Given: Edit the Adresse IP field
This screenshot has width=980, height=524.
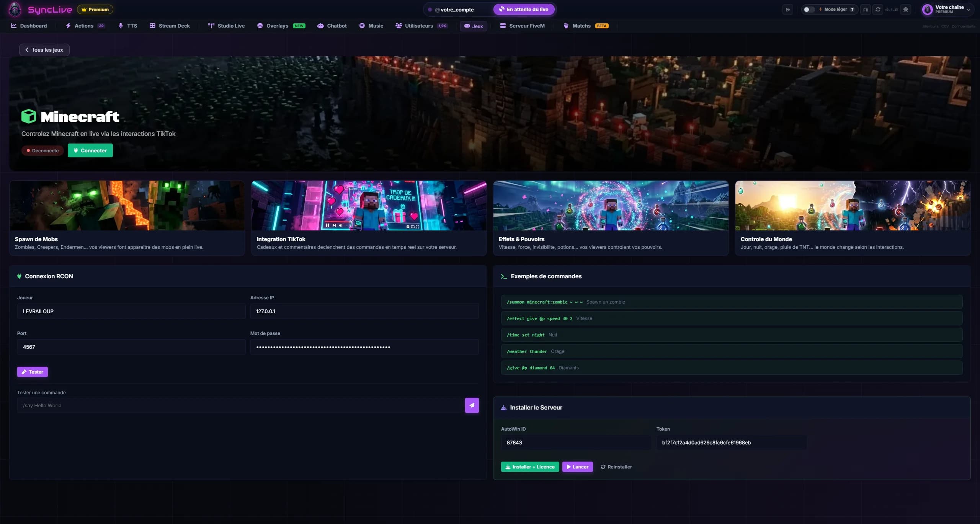Looking at the screenshot, I should tap(364, 311).
